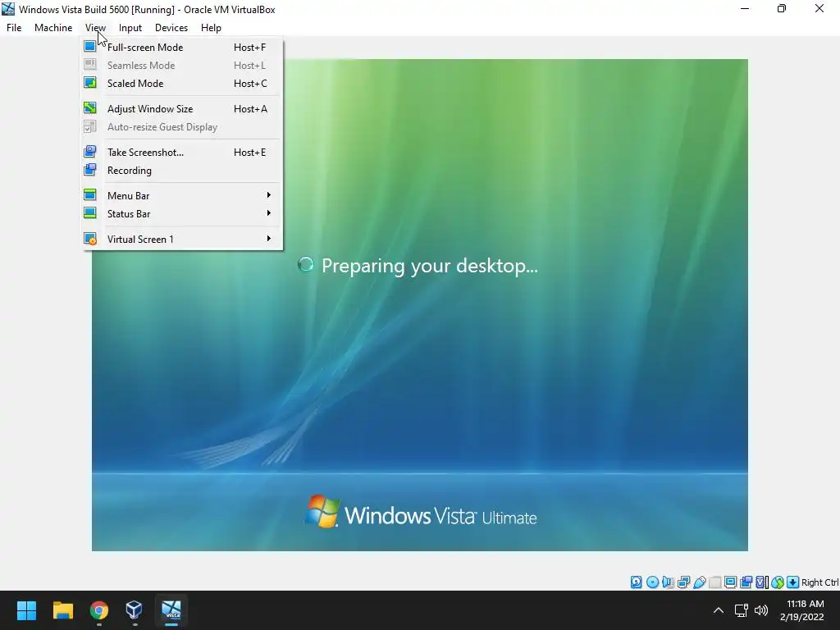This screenshot has width=840, height=630.
Task: Close the open View menu
Action: (95, 28)
